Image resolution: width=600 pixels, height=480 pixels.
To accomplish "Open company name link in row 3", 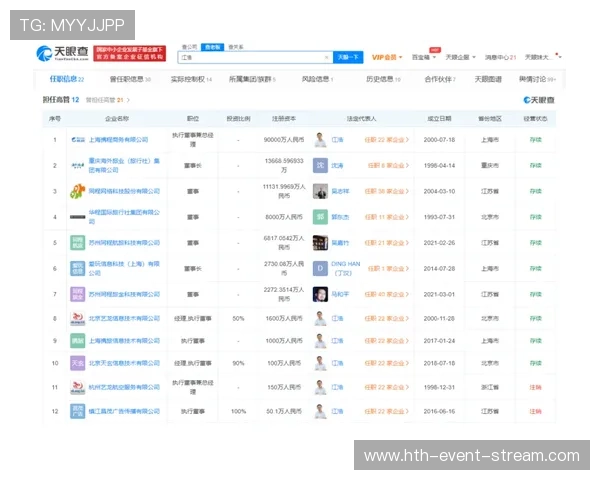I will (124, 191).
